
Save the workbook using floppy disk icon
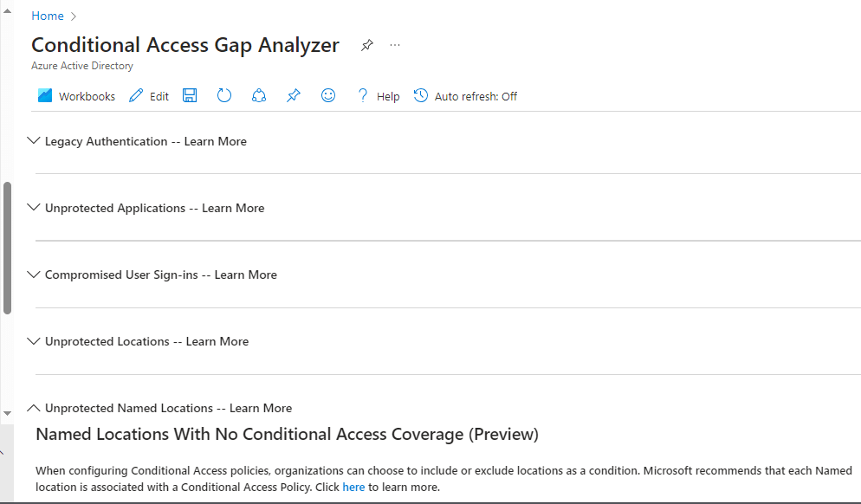coord(190,96)
